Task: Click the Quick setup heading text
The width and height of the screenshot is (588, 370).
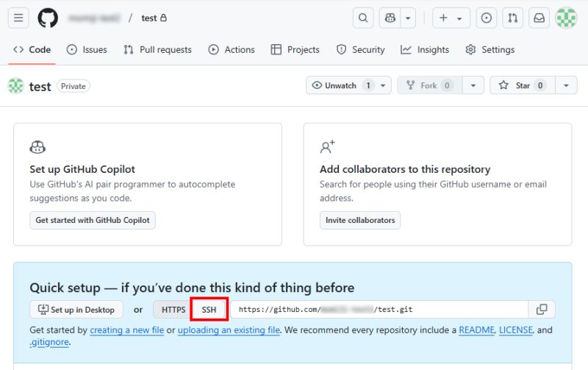Action: point(192,288)
